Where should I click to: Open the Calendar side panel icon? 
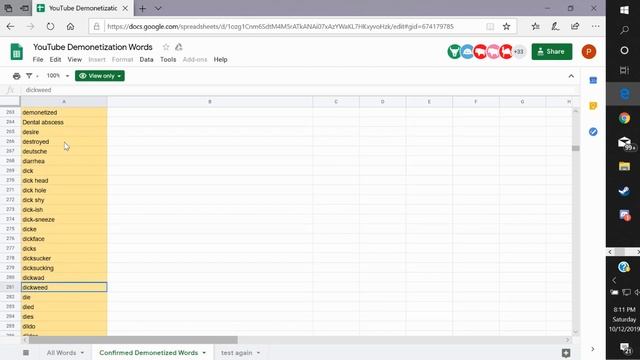point(593,80)
